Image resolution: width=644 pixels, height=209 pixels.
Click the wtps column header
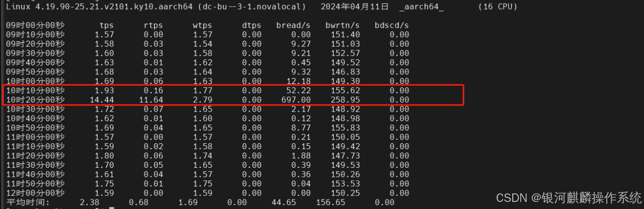pyautogui.click(x=203, y=25)
